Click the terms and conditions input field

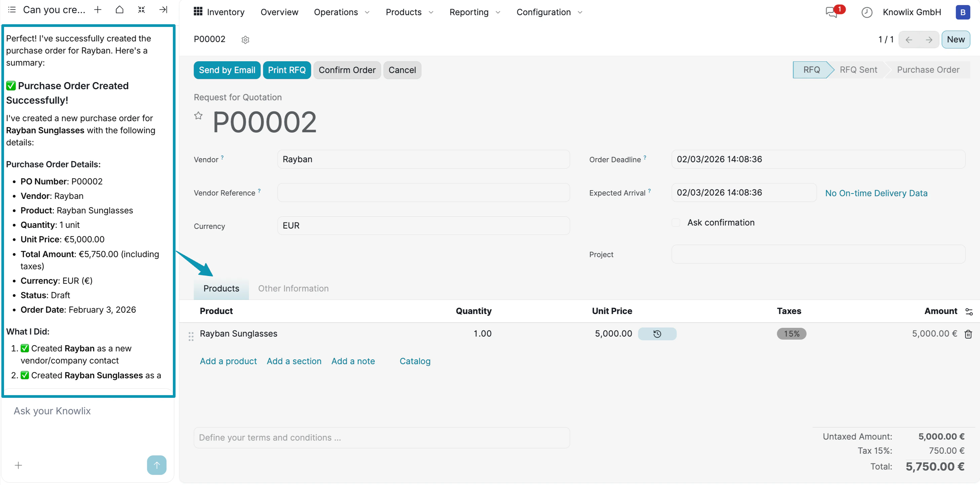point(382,438)
